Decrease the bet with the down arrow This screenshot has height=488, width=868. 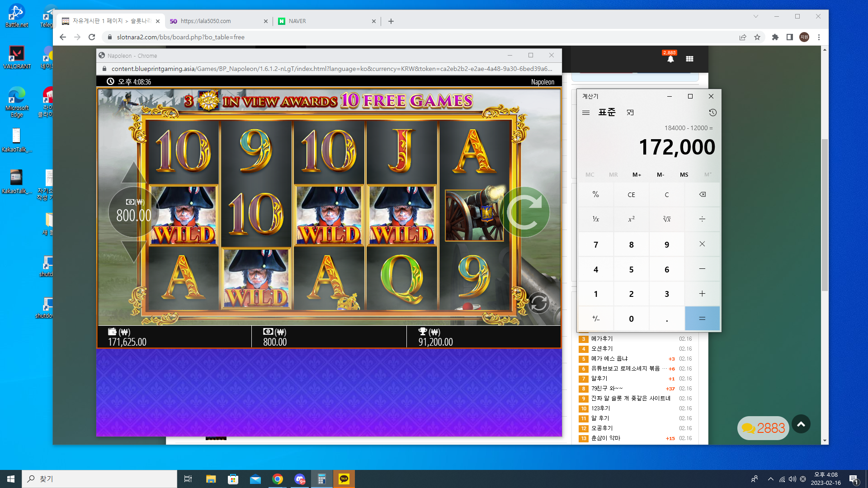[x=134, y=252]
